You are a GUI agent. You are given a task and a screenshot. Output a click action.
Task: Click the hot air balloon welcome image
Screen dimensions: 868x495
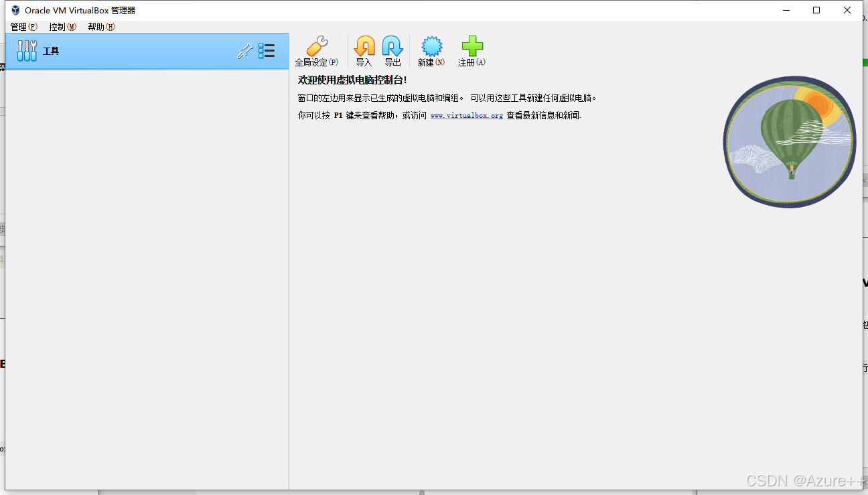(x=790, y=142)
